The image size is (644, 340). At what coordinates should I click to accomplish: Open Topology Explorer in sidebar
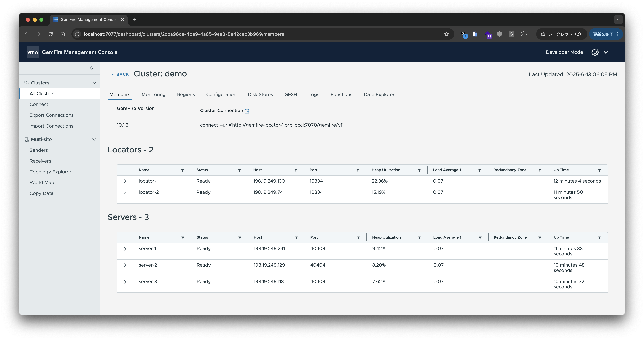click(x=50, y=172)
